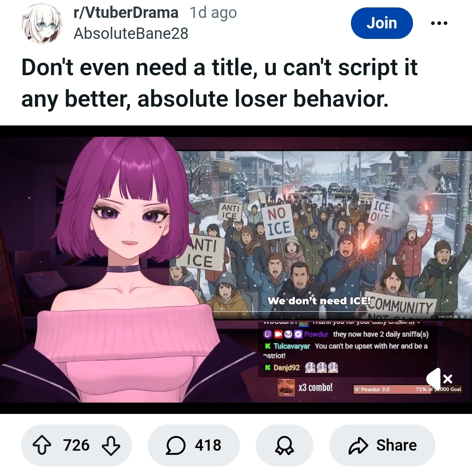Open the r/VtuberDrama community avatar
This screenshot has width=472, height=476.
point(42,24)
